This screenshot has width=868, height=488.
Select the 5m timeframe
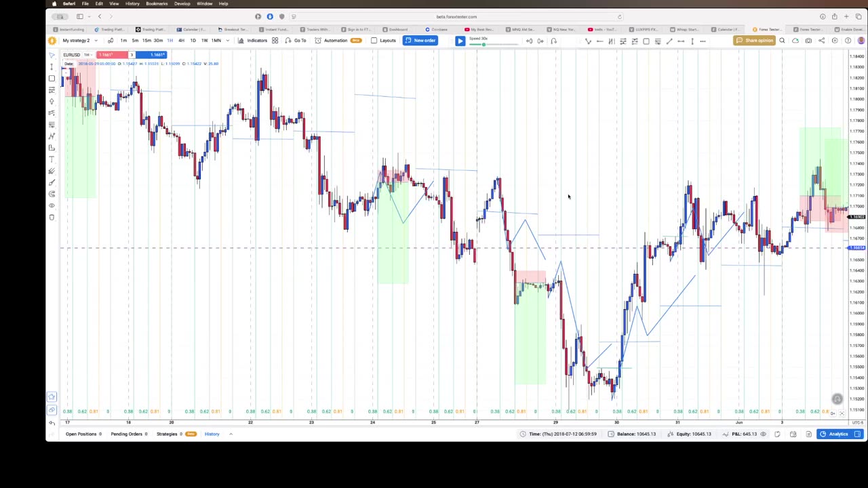click(x=134, y=41)
